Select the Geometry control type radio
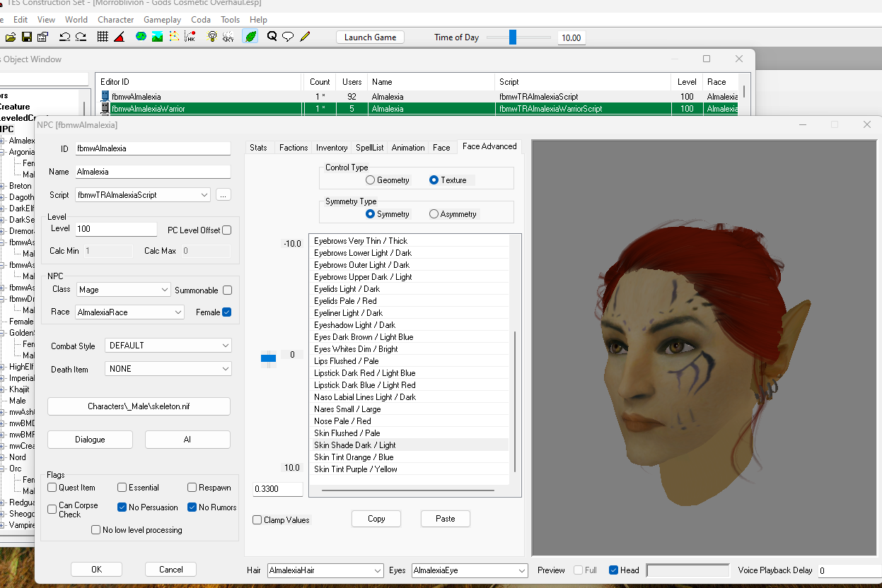Screen dimensions: 882x588 [370, 180]
